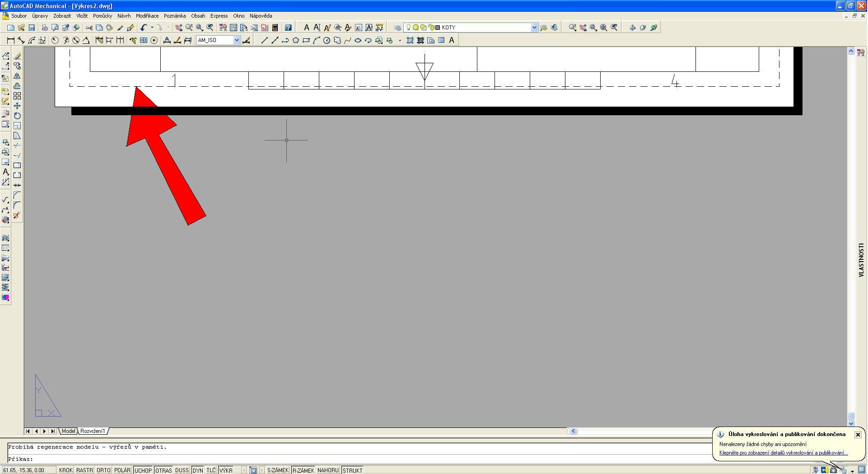Enable RASTR grid display toggle
The width and height of the screenshot is (868, 474).
(x=84, y=470)
